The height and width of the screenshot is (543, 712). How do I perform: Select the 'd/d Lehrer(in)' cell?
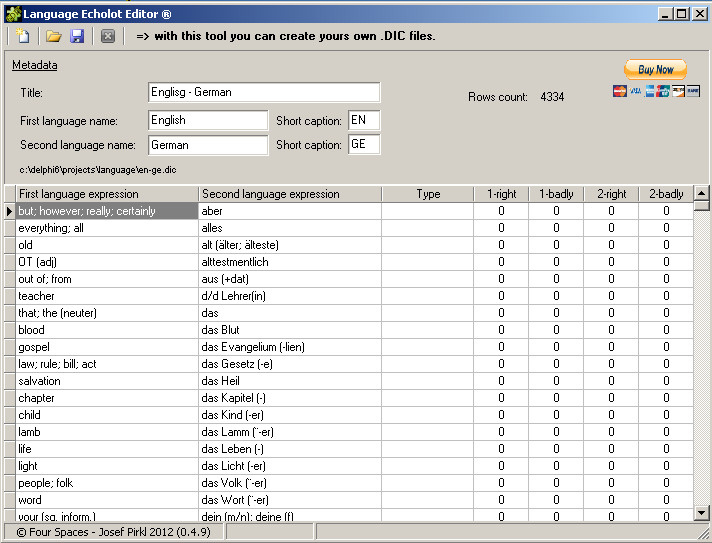pyautogui.click(x=290, y=296)
